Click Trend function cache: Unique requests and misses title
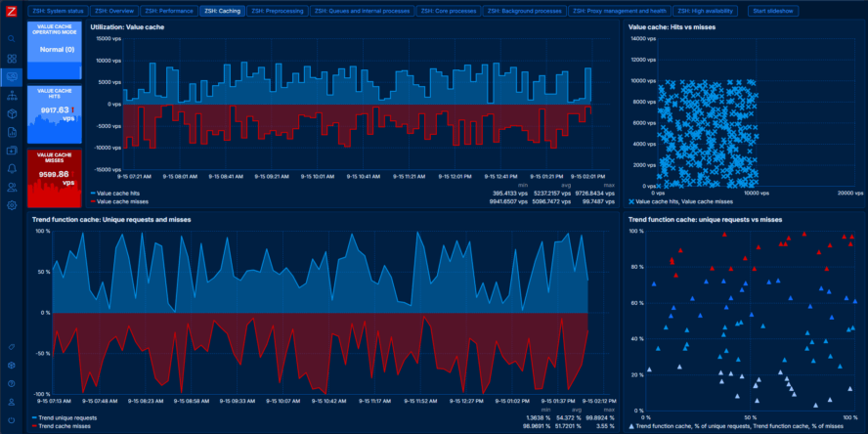Screen dimensions: 868x434 [111, 220]
